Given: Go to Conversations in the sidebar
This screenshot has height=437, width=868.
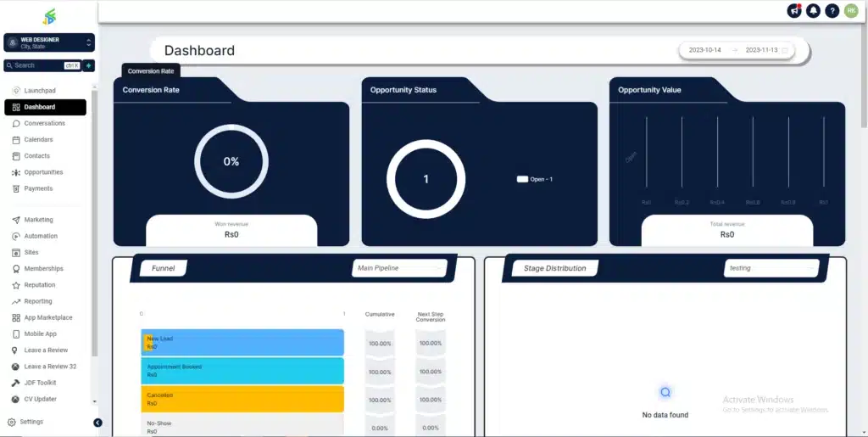Looking at the screenshot, I should click(44, 123).
